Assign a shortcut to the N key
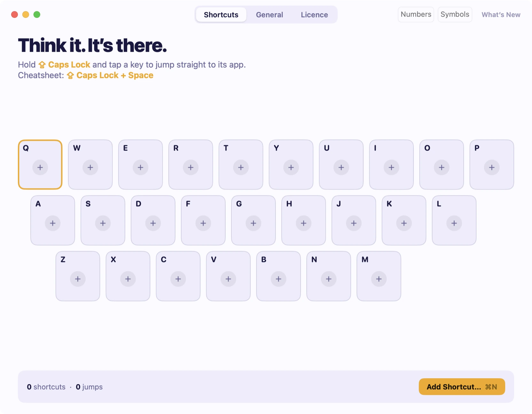This screenshot has height=414, width=532. coord(329,279)
